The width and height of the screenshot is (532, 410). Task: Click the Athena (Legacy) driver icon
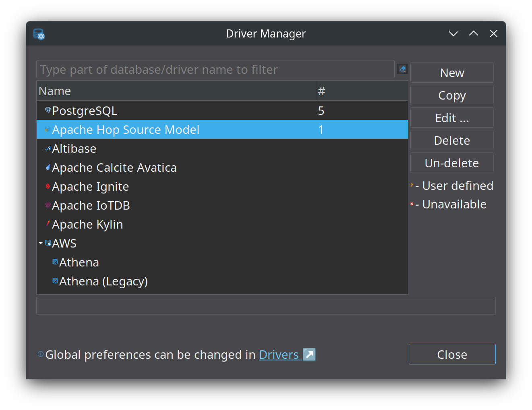[x=55, y=281]
